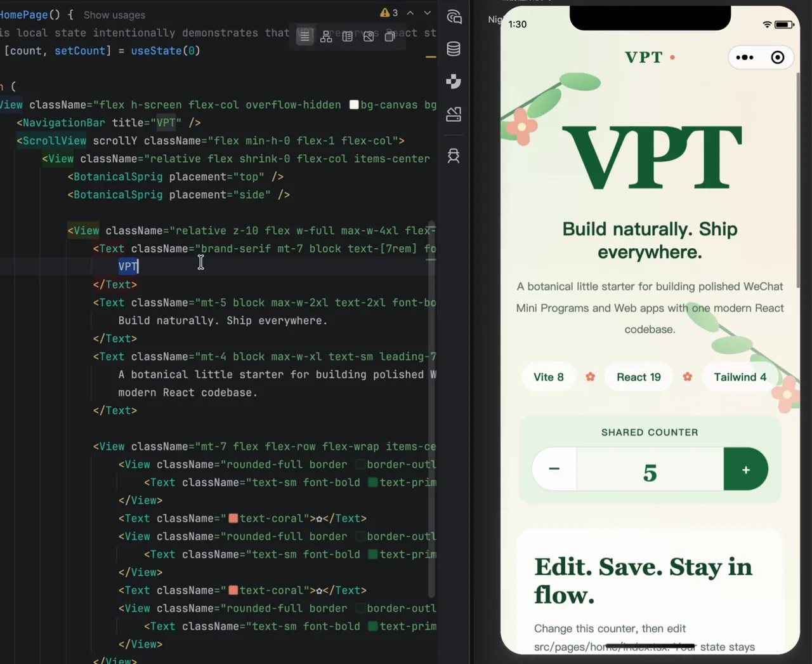
Task: Click the botanical description paragraph in simulator
Action: point(650,308)
